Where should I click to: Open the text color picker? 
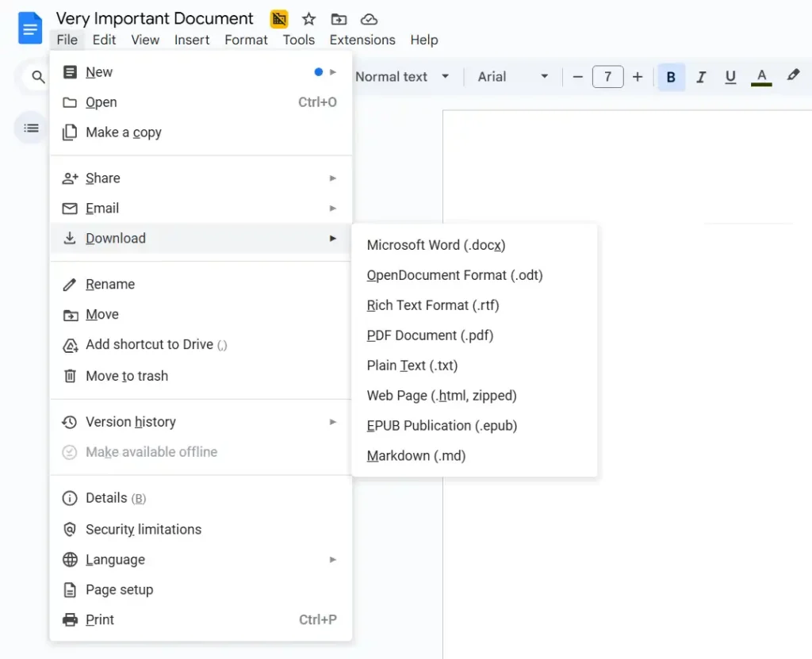[x=761, y=77]
